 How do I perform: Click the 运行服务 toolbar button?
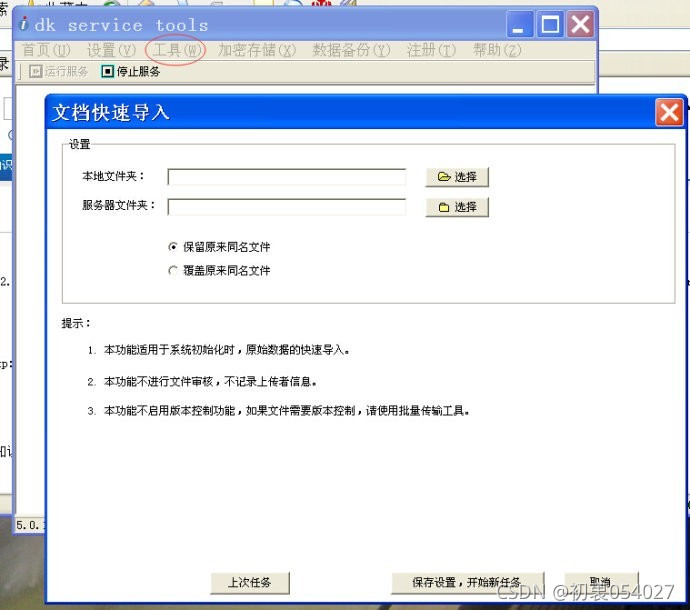59,71
